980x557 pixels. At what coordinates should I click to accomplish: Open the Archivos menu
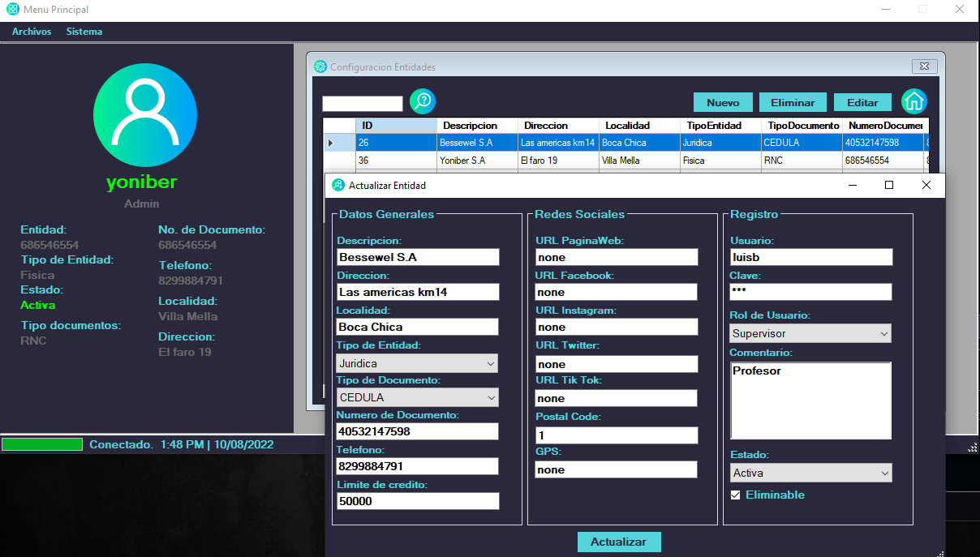click(32, 32)
